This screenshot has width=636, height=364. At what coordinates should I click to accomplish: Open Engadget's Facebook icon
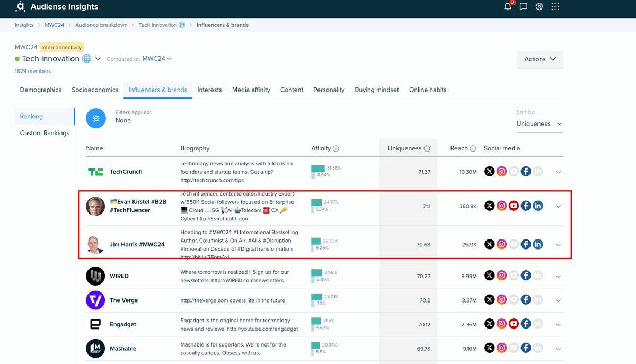pyautogui.click(x=526, y=324)
